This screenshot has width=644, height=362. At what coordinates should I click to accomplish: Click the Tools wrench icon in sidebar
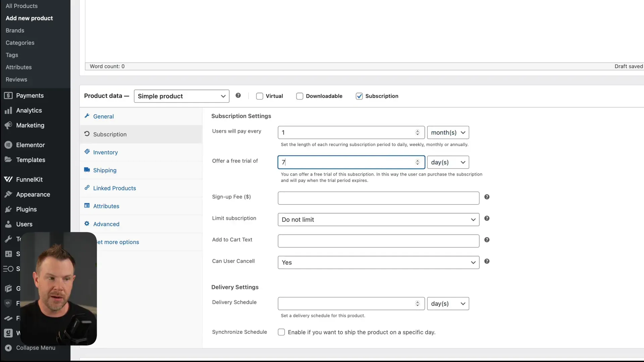8,239
